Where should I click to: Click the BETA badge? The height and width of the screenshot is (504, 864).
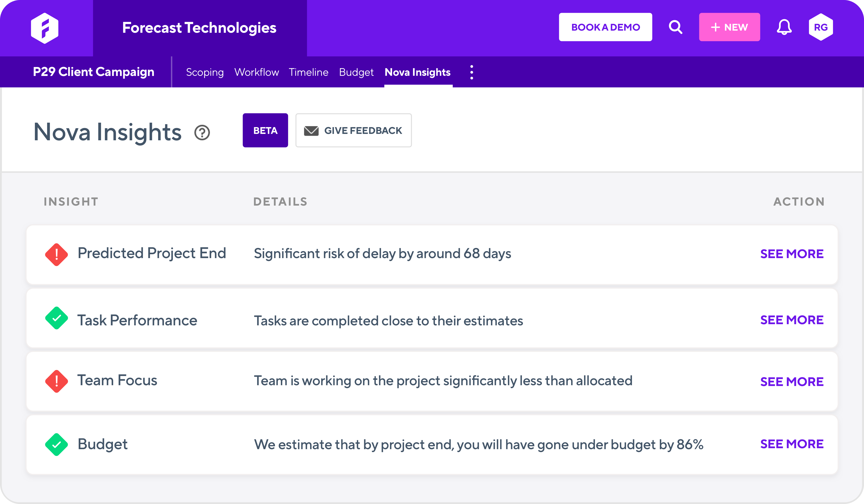[x=265, y=130]
